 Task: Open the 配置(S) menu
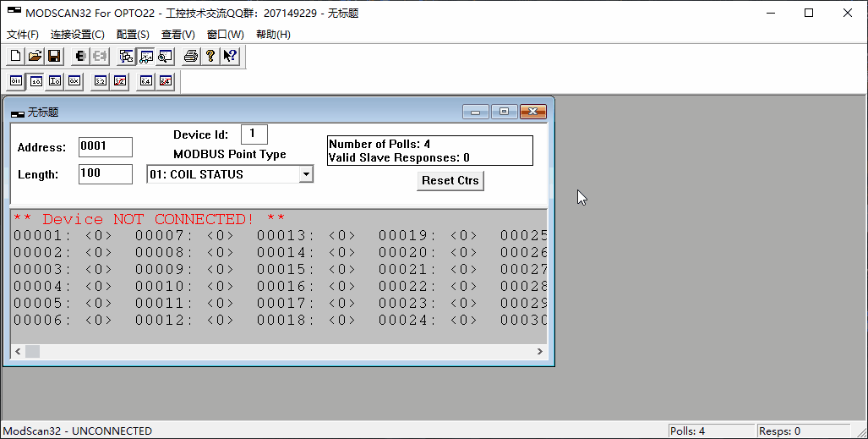click(133, 35)
